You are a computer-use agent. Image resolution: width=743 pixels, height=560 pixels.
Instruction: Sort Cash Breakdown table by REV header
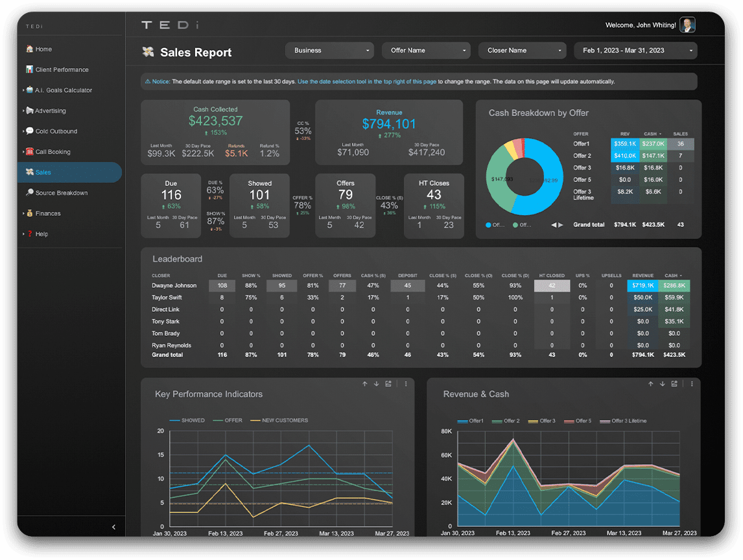[624, 134]
